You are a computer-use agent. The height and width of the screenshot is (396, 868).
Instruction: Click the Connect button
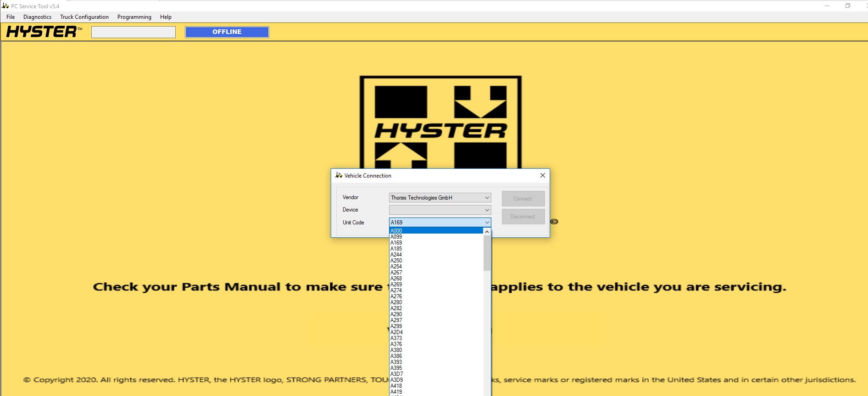coord(523,199)
